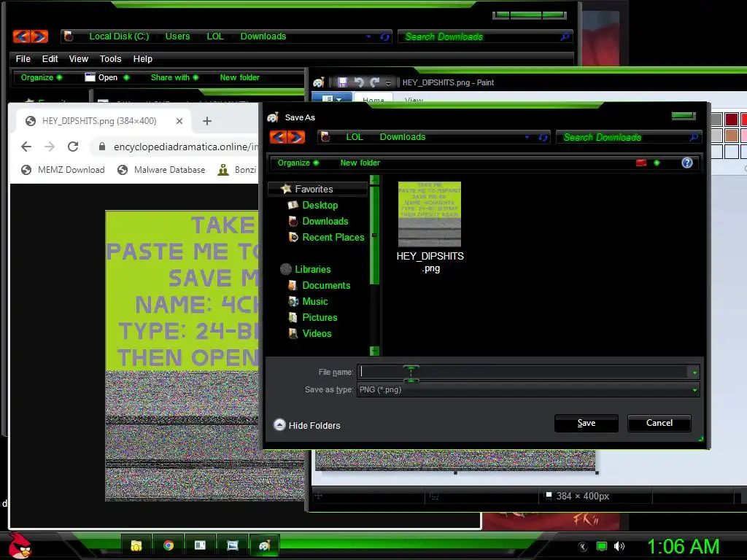Screen dimensions: 747x560
Task: Open the Organize dropdown in Save As dialog
Action: pyautogui.click(x=298, y=163)
